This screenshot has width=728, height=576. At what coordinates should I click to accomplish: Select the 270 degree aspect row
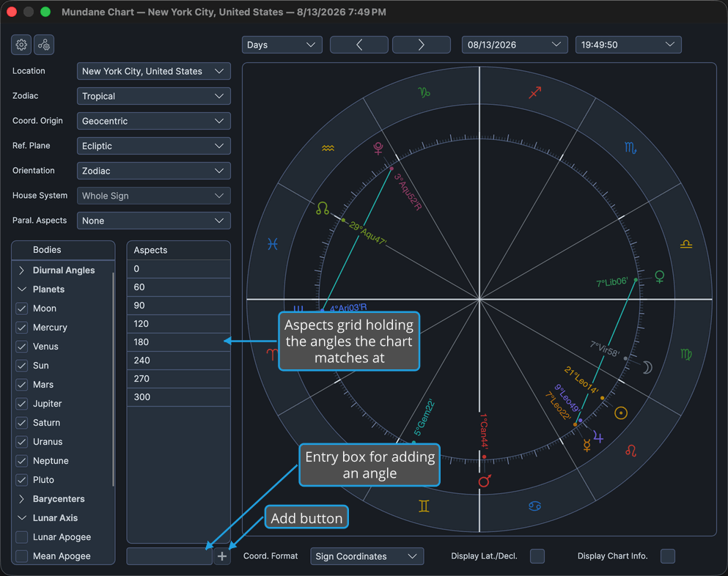(179, 379)
